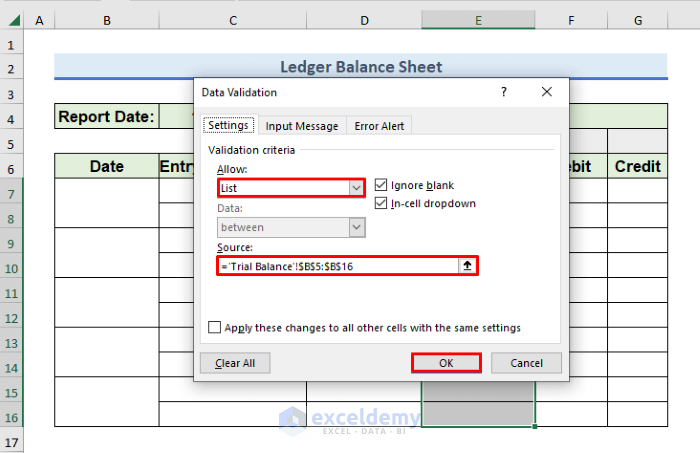The width and height of the screenshot is (700, 453).
Task: Click the Ledger Balance Sheet title cell
Action: [x=361, y=66]
